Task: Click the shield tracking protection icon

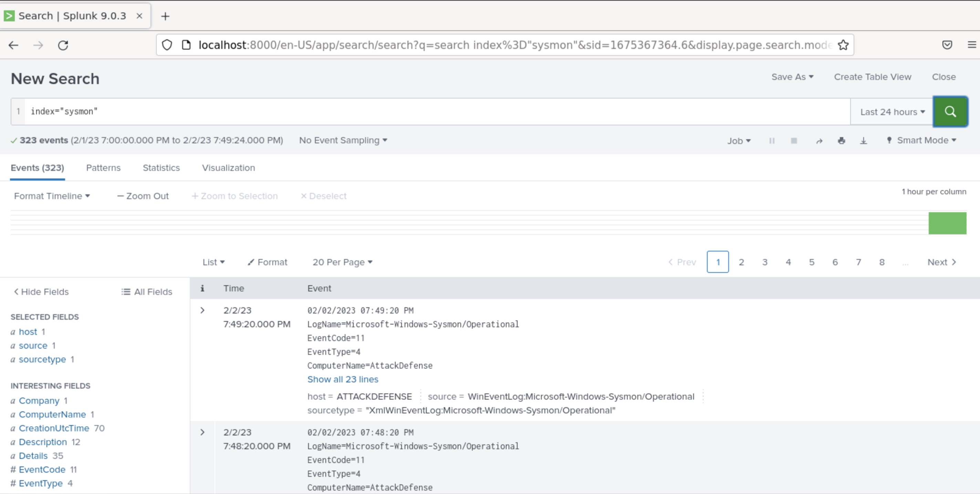Action: 167,45
